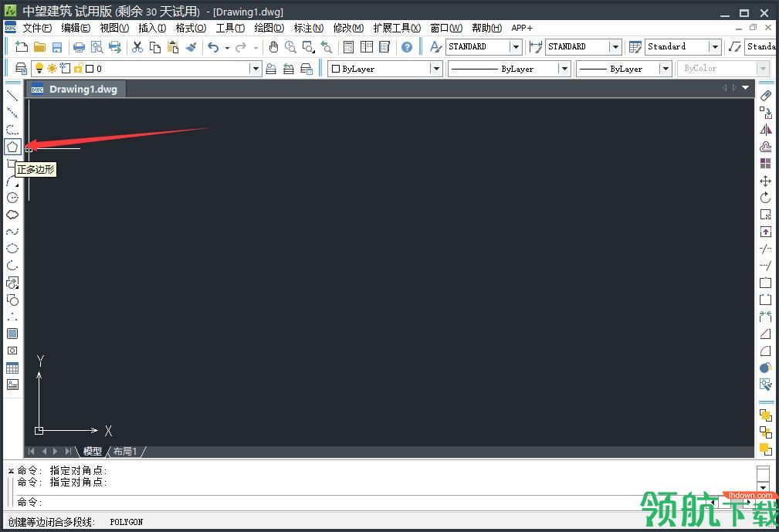Select the Circle tool
Image resolution: width=779 pixels, height=532 pixels.
12,198
